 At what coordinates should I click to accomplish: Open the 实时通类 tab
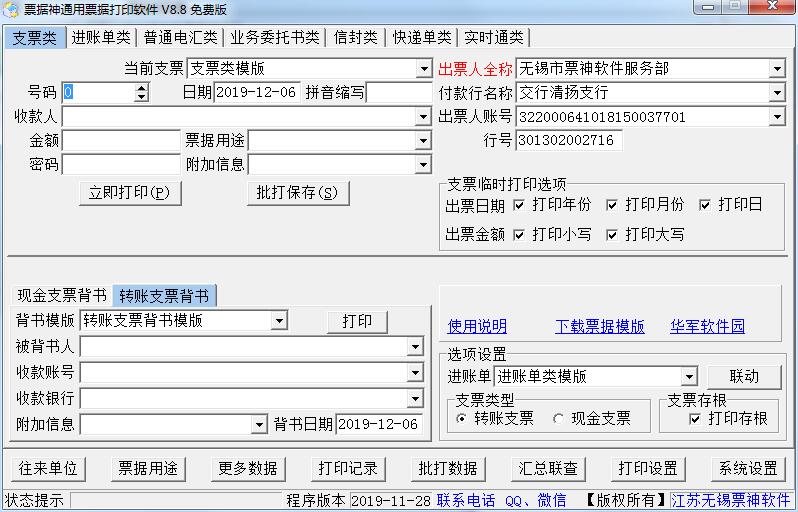point(494,38)
